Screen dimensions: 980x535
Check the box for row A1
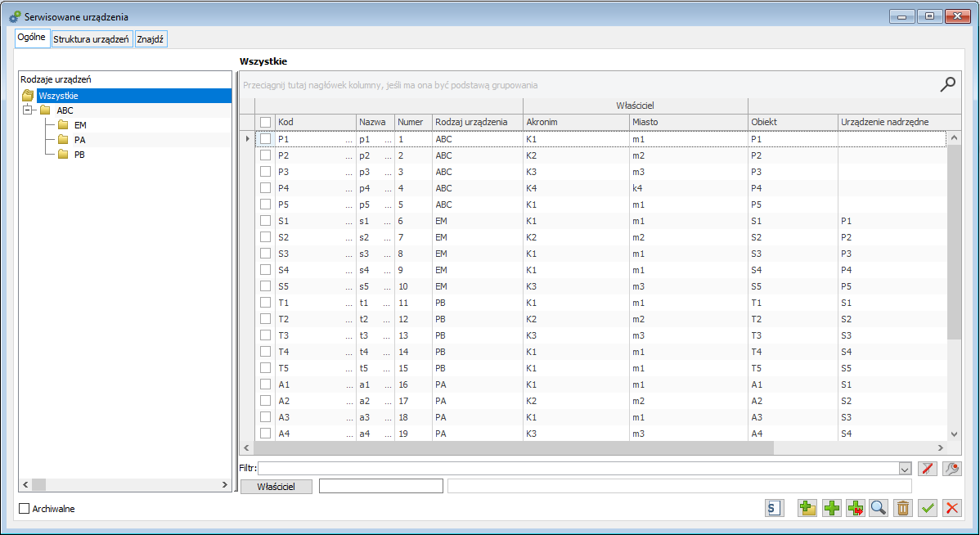click(266, 384)
